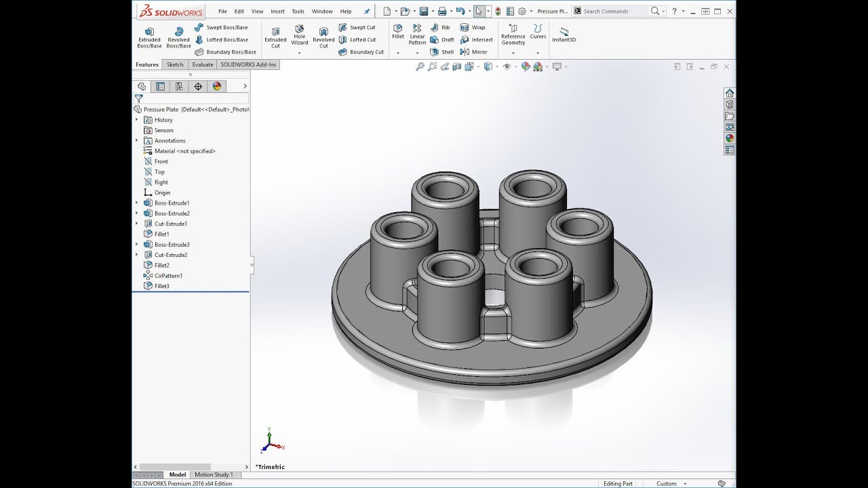Choose the Swept Boss/Base tool
The width and height of the screenshot is (868, 488).
[x=221, y=27]
